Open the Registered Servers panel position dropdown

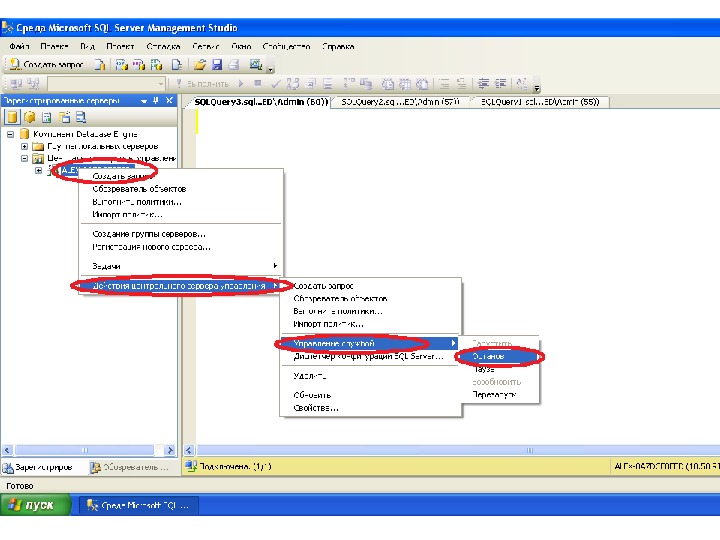pyautogui.click(x=144, y=101)
